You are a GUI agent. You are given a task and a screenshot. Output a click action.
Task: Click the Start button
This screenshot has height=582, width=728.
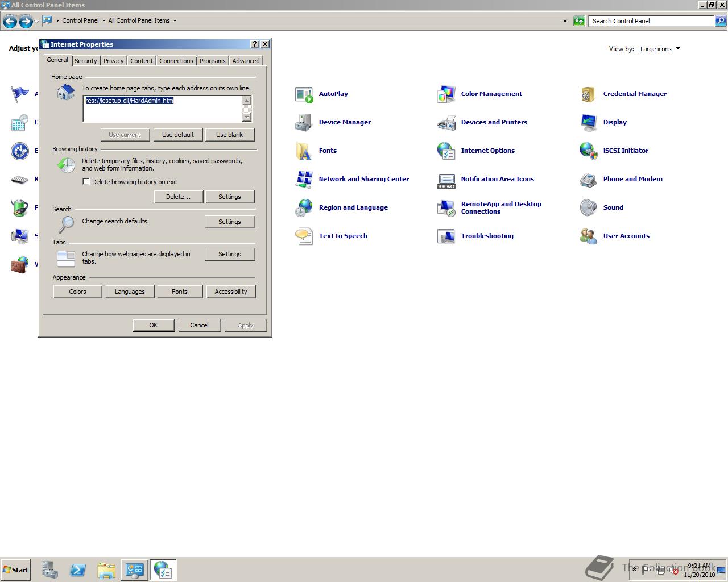[15, 570]
